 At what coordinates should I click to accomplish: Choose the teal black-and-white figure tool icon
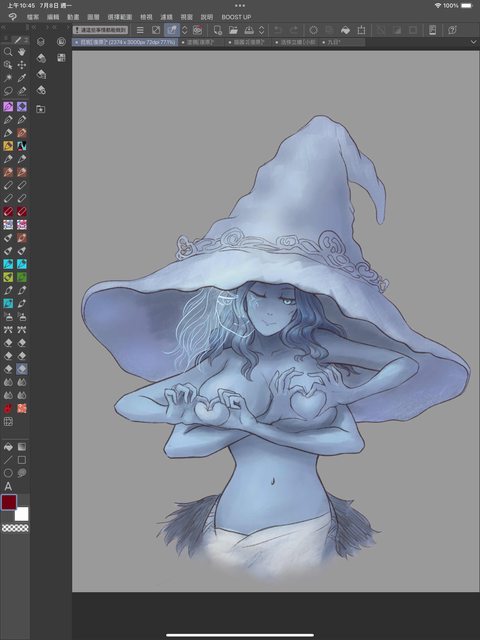click(x=22, y=146)
